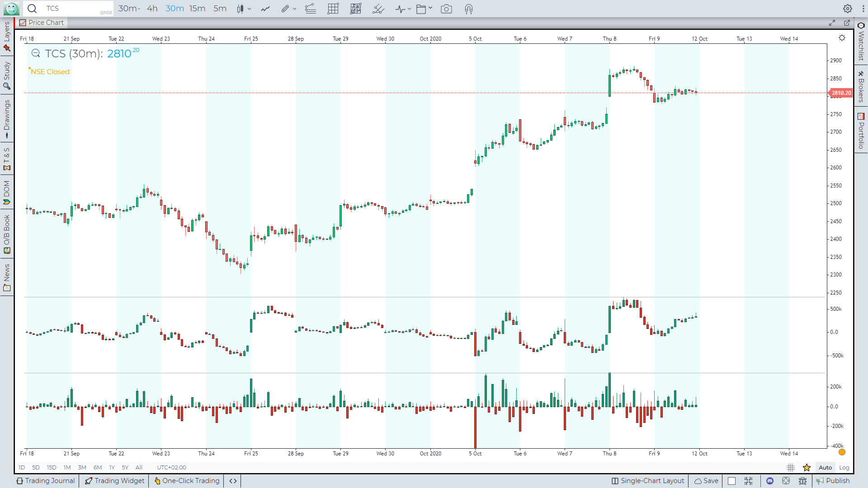
Task: Toggle the 30m timeframe button
Action: pyautogui.click(x=174, y=9)
